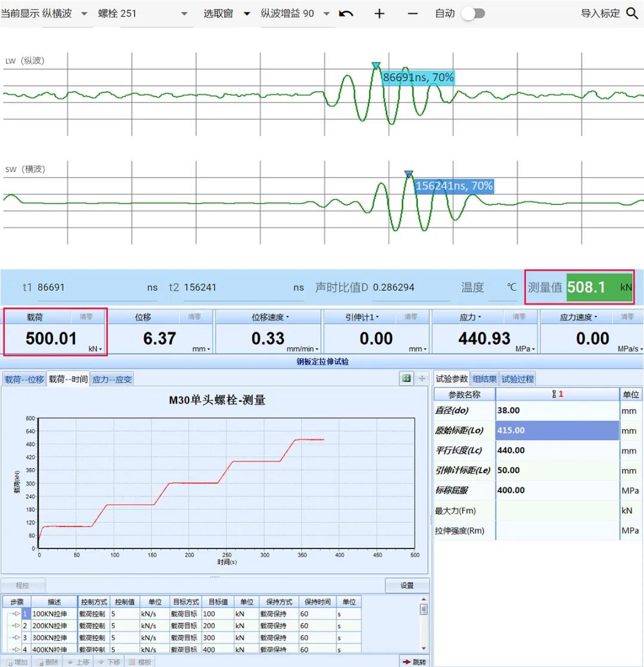Open the 试验过程 tab

(x=517, y=379)
